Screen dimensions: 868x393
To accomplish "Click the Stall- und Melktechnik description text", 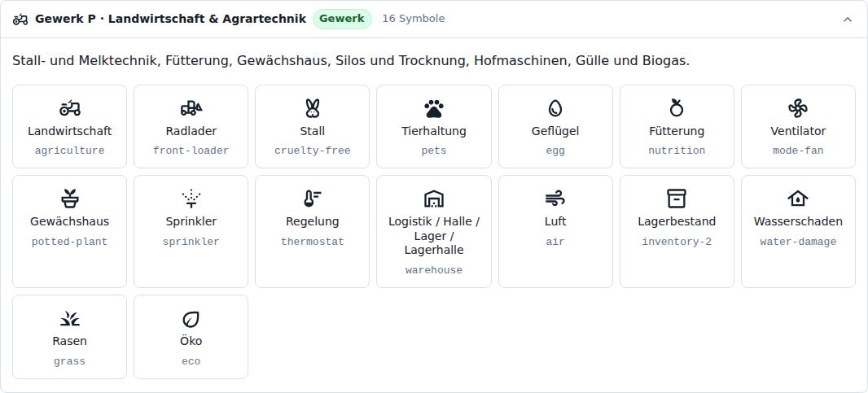I will click(351, 61).
